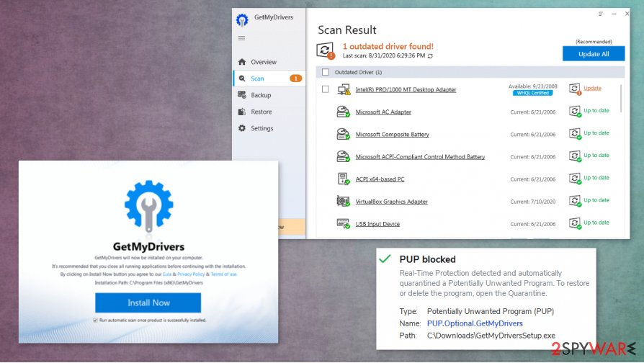
Task: Click the update icon beside the Intel Update link
Action: [x=575, y=89]
